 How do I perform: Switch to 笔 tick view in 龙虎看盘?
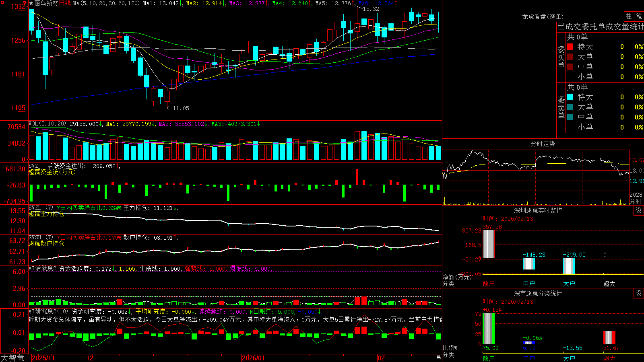coord(639,16)
